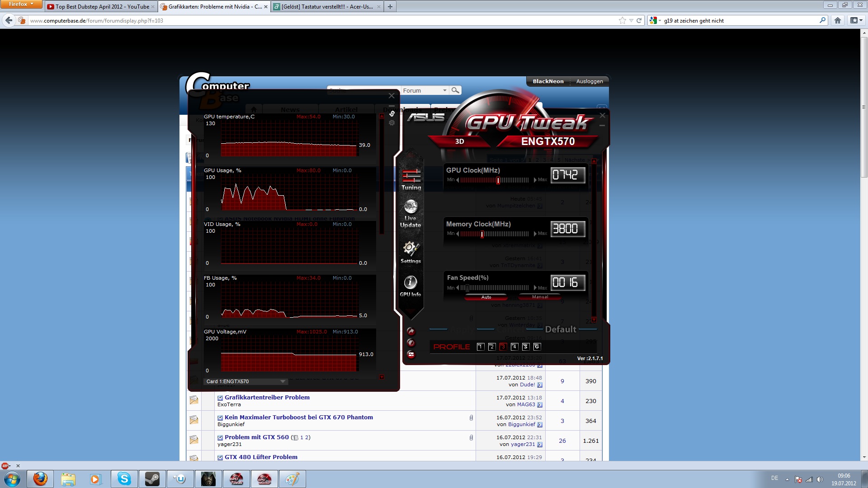Select profile slot 3
868x488 pixels.
coord(503,347)
